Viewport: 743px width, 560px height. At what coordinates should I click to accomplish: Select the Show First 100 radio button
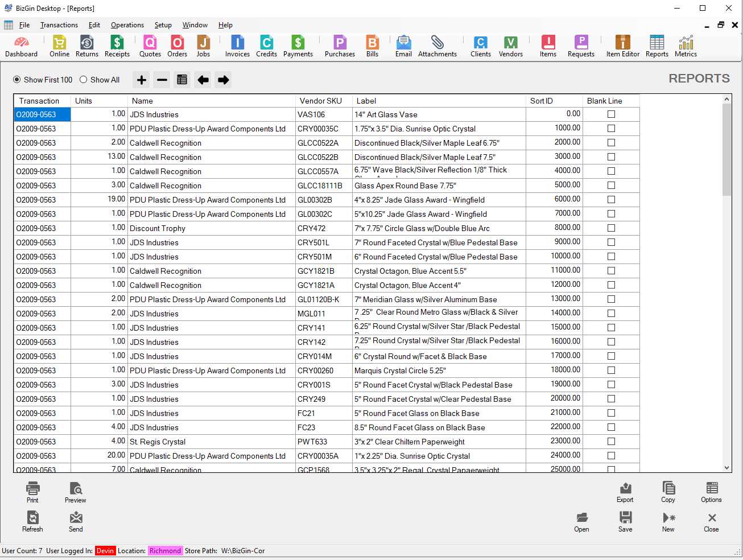click(16, 80)
